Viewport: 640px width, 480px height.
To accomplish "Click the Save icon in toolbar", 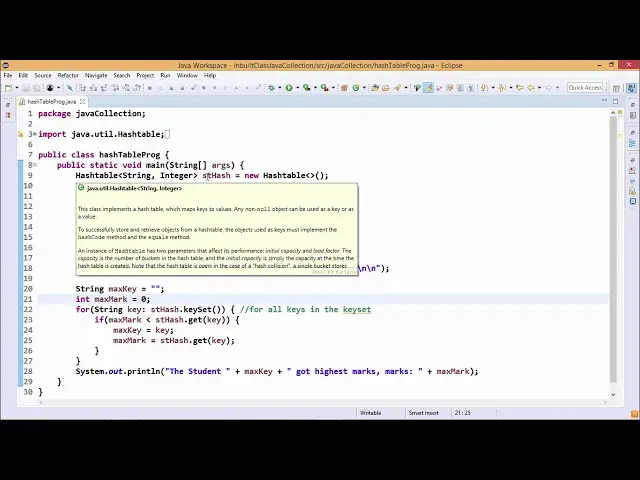I will (26, 88).
